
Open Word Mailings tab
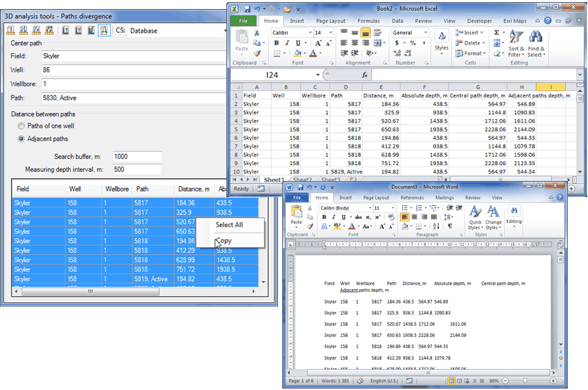(x=444, y=198)
